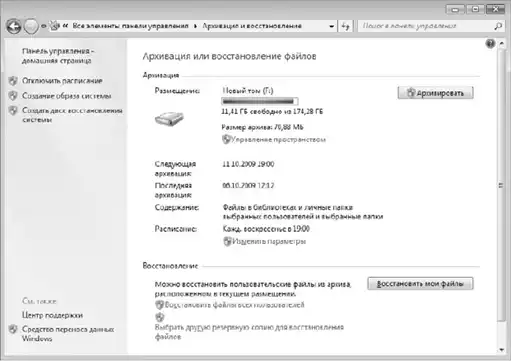Viewport: 511px width, 361px height.
Task: Click shield icon next to 'Отключить расписание'
Action: coord(13,81)
